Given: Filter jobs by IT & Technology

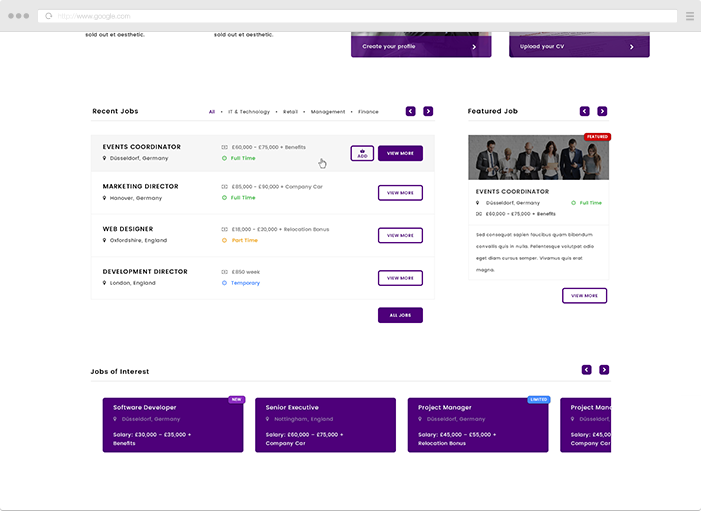Looking at the screenshot, I should [x=249, y=112].
